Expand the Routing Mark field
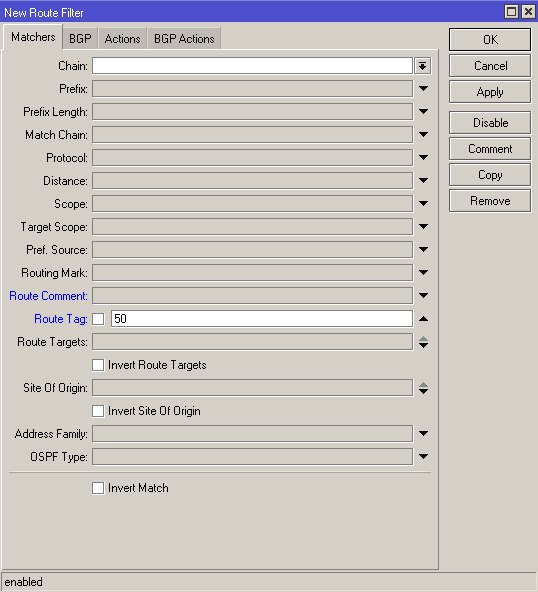538x592 pixels. tap(423, 273)
